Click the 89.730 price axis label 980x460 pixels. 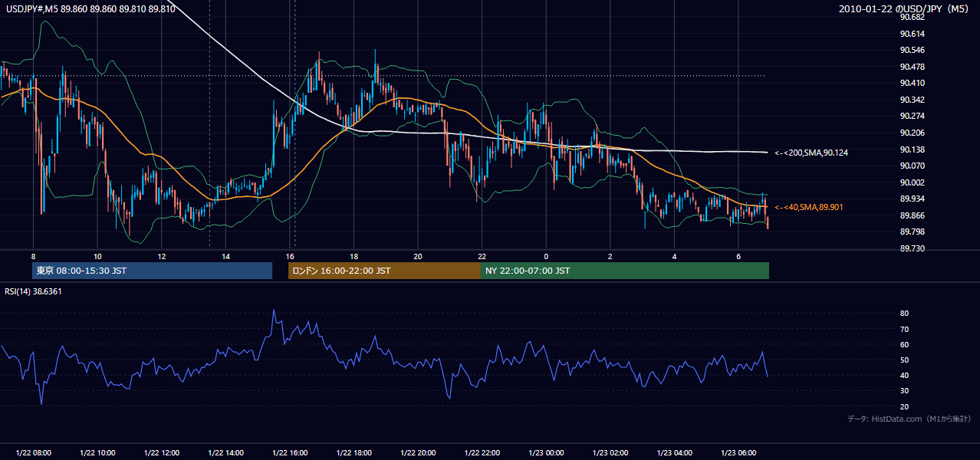click(x=912, y=248)
